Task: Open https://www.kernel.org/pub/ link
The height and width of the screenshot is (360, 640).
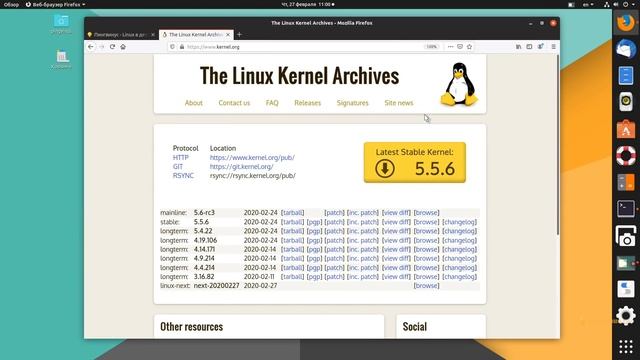Action: point(252,158)
